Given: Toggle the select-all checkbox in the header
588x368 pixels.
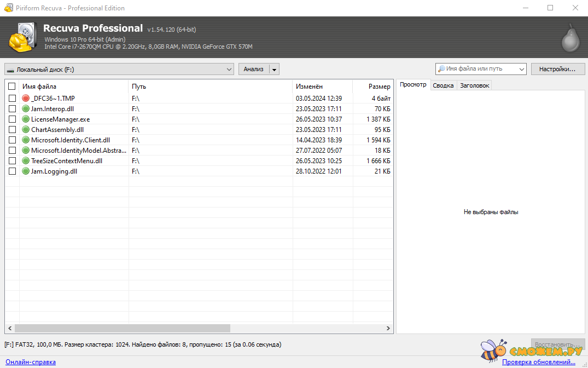Looking at the screenshot, I should tap(12, 87).
